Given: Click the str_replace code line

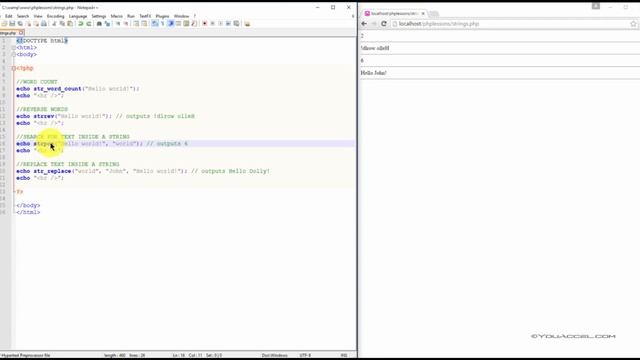Looking at the screenshot, I should tap(143, 171).
